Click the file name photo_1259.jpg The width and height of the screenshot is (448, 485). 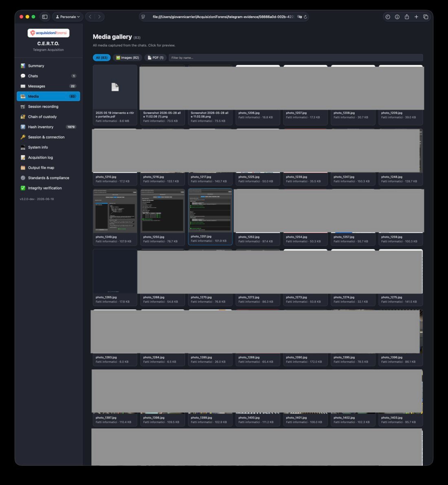tap(392, 237)
